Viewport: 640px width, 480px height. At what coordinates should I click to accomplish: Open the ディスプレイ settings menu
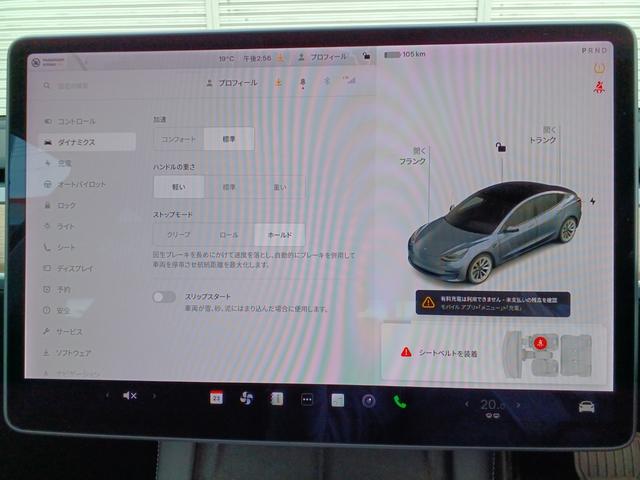click(68, 268)
